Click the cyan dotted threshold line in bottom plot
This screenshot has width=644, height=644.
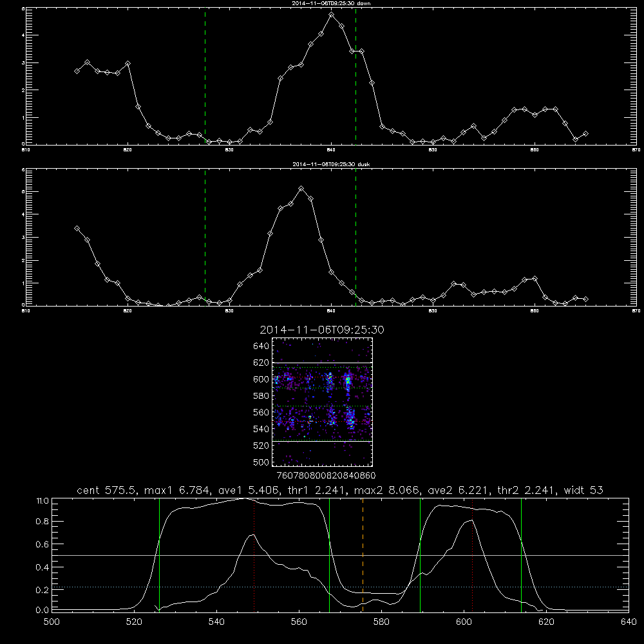coord(340,587)
